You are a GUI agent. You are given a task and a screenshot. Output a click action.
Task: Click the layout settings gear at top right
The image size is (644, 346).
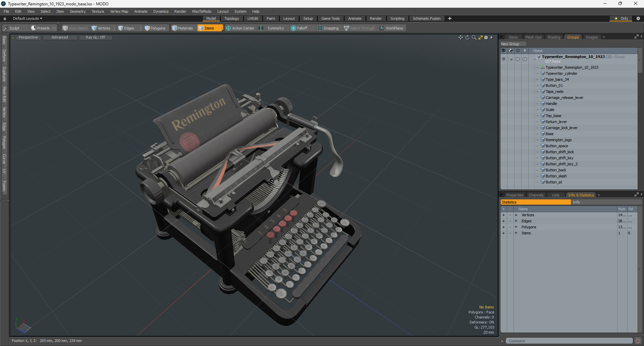pos(638,18)
